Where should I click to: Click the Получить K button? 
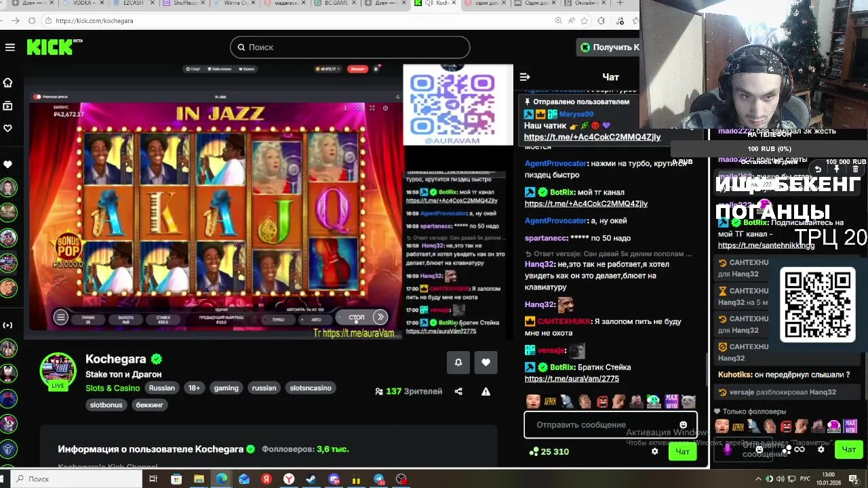[609, 47]
